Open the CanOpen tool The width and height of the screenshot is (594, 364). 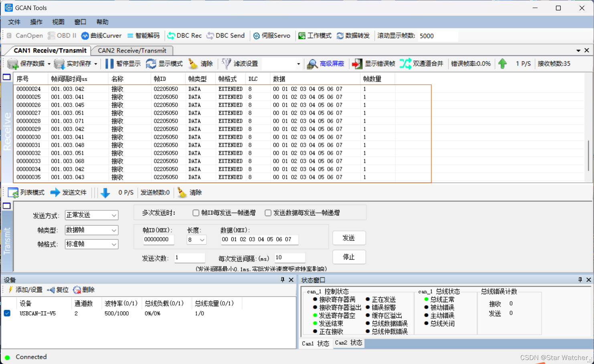[x=25, y=36]
